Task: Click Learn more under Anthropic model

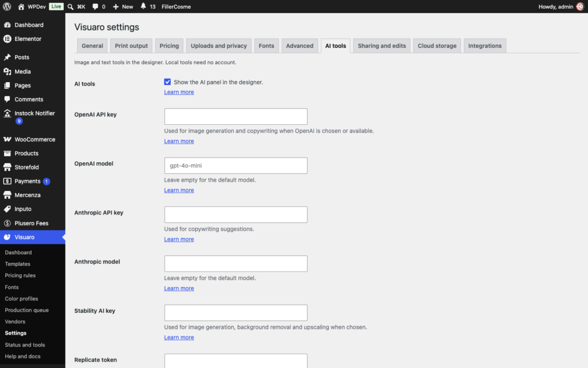Action: (179, 289)
